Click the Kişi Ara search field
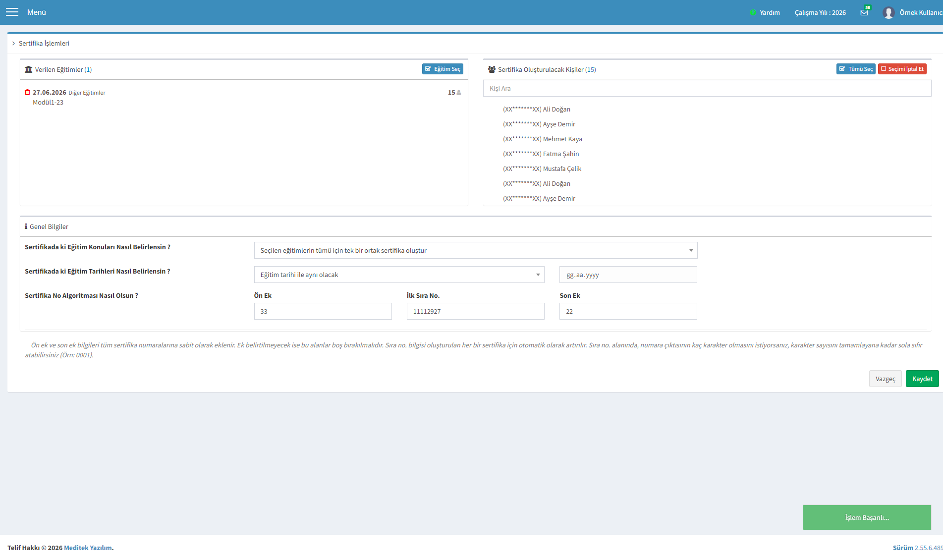943x560 pixels. tap(707, 88)
